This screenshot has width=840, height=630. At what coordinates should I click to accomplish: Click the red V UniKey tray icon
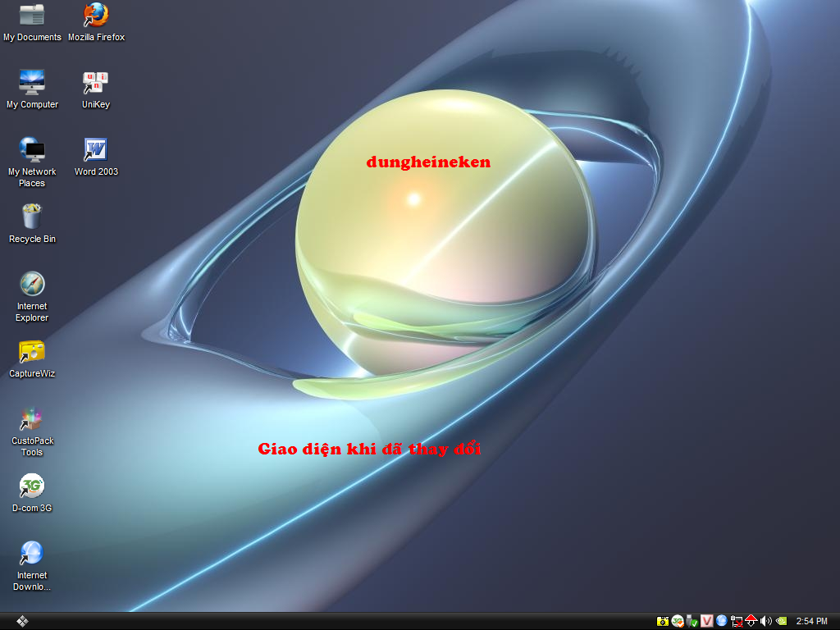[x=707, y=622]
